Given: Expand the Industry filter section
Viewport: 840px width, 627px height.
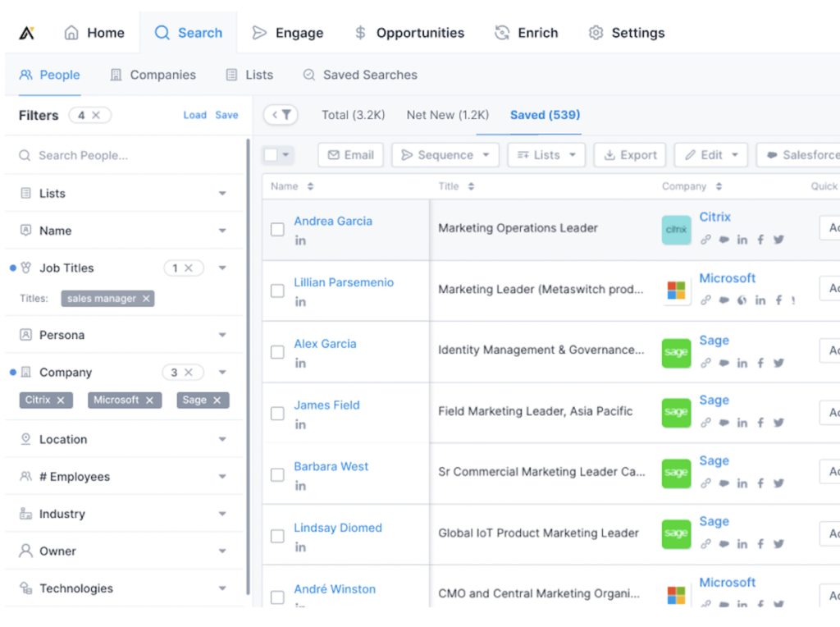Looking at the screenshot, I should click(x=222, y=514).
